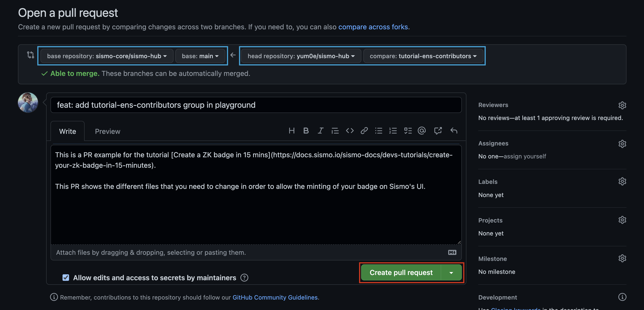Open GitHub Community Guidelines link
644x310 pixels.
tap(275, 297)
